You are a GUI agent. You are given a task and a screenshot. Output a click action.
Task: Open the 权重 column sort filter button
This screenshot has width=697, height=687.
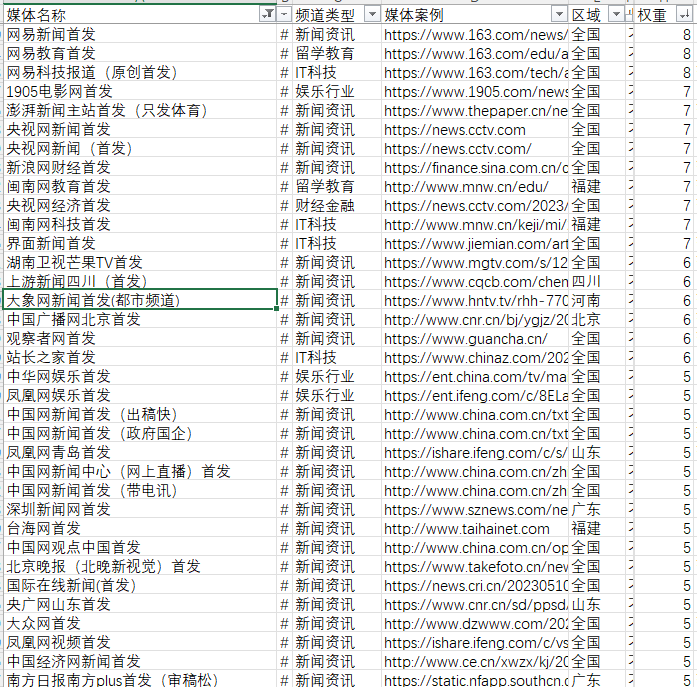685,14
